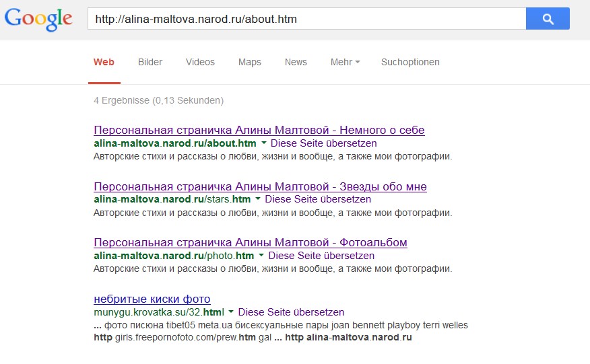The height and width of the screenshot is (364, 590).
Task: Click snippet text under Немного о себе result
Action: 273,156
